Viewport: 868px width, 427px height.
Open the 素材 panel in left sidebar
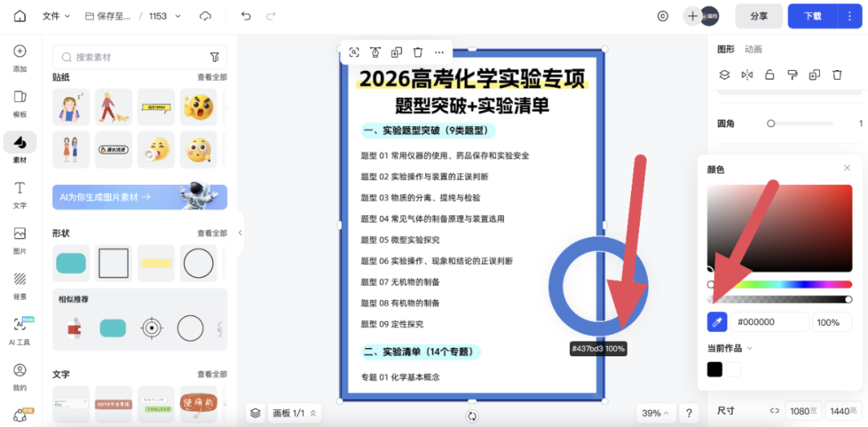tap(20, 147)
